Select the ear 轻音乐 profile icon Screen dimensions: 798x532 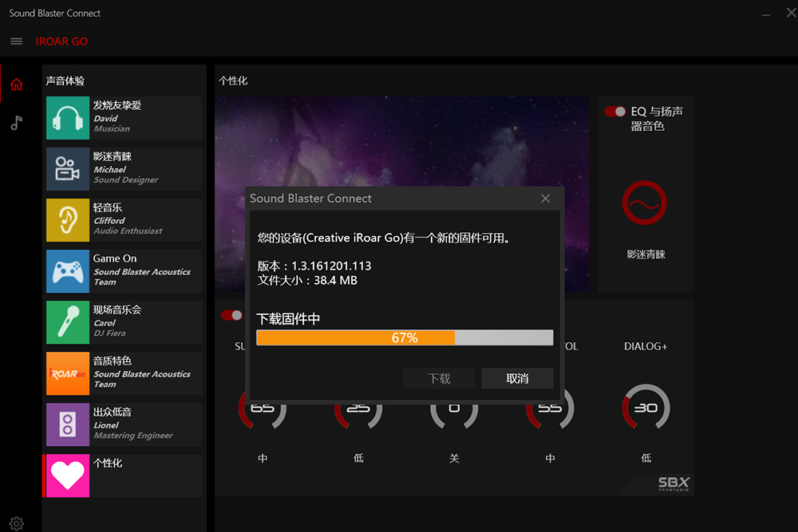[x=68, y=220]
